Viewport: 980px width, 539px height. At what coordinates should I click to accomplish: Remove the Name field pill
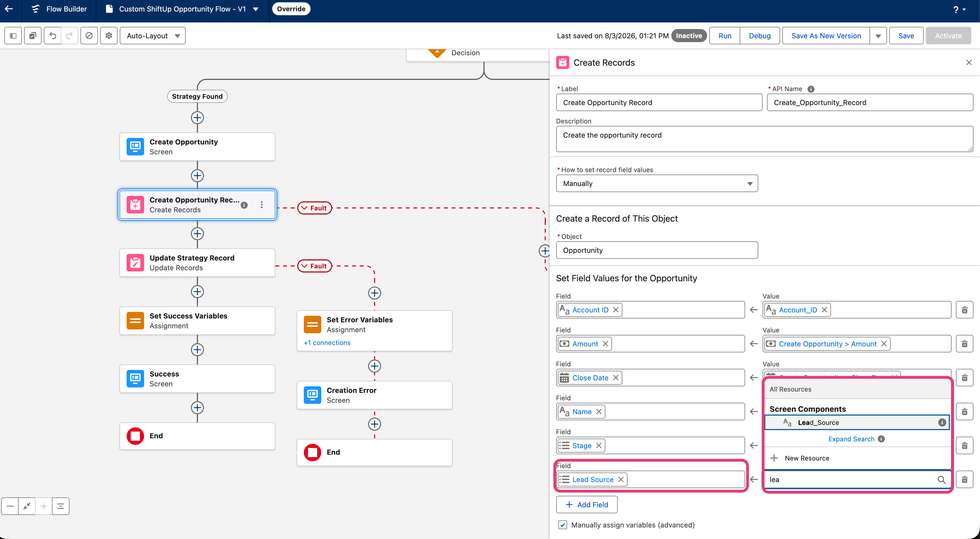point(599,412)
